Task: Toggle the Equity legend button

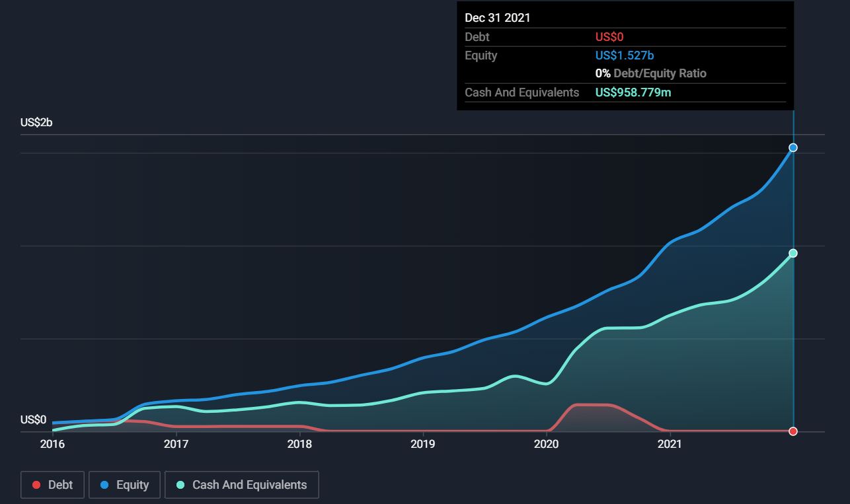Action: [x=124, y=484]
